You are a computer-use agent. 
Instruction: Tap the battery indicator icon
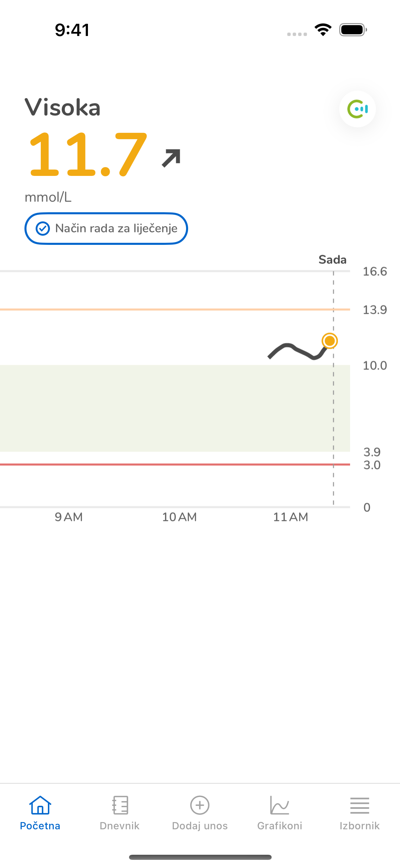pos(353,30)
